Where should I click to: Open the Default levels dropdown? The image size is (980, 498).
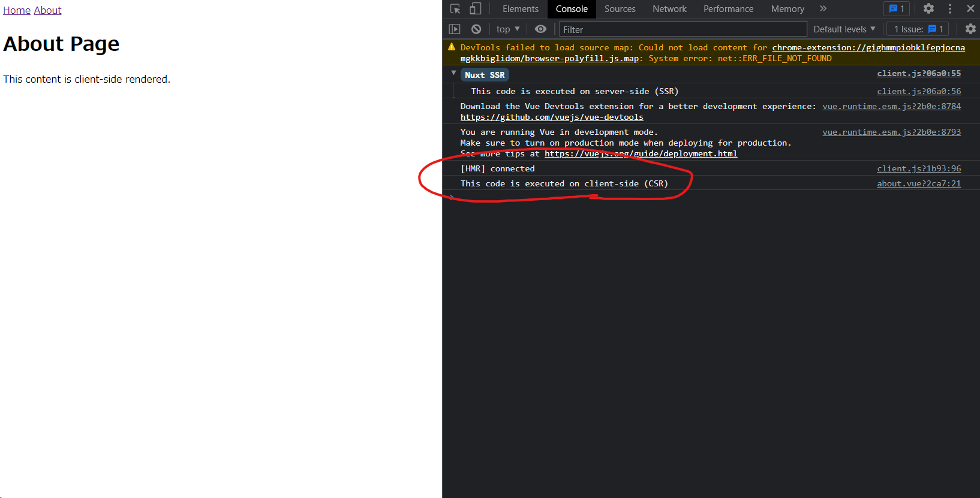point(844,29)
